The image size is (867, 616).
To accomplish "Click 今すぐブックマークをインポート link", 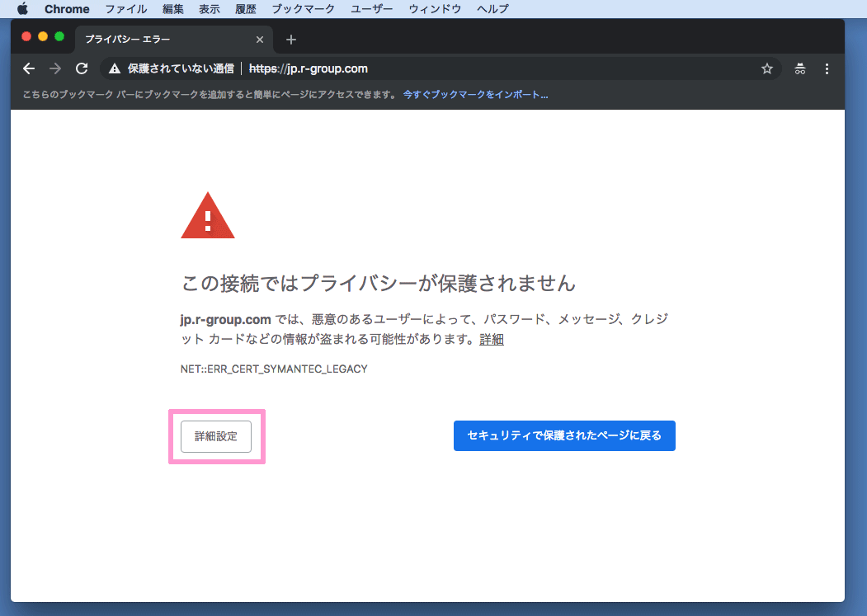I will [475, 95].
